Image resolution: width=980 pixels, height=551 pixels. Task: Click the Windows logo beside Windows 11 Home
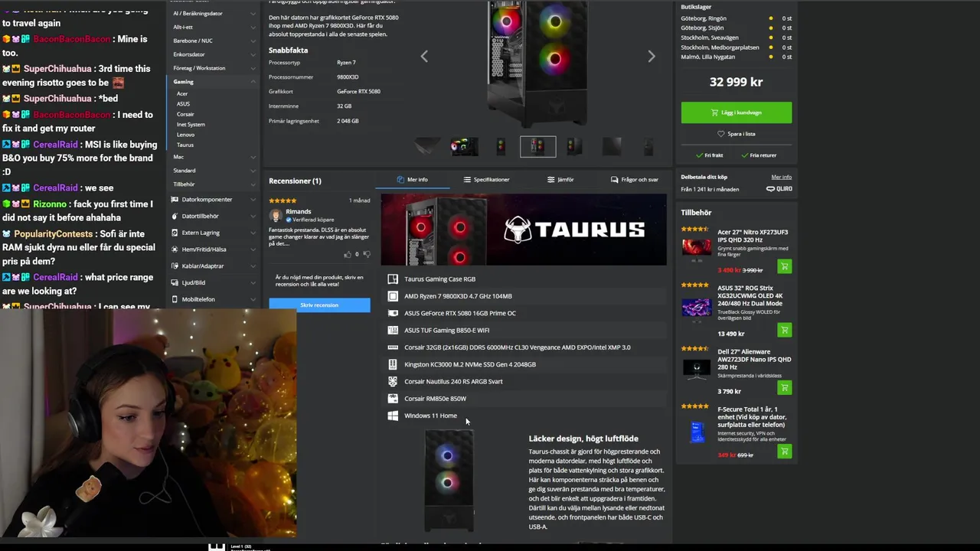click(393, 416)
